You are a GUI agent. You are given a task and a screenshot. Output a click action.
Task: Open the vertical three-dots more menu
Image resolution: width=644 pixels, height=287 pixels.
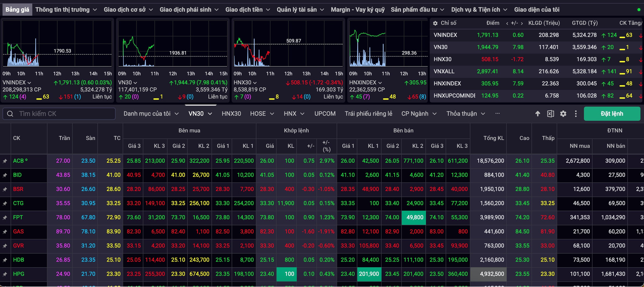coord(576,114)
